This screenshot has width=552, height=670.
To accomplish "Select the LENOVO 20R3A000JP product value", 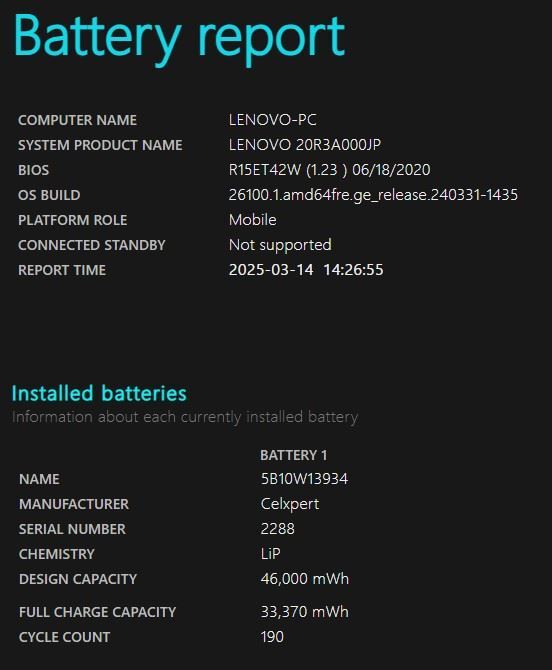I will tap(305, 145).
